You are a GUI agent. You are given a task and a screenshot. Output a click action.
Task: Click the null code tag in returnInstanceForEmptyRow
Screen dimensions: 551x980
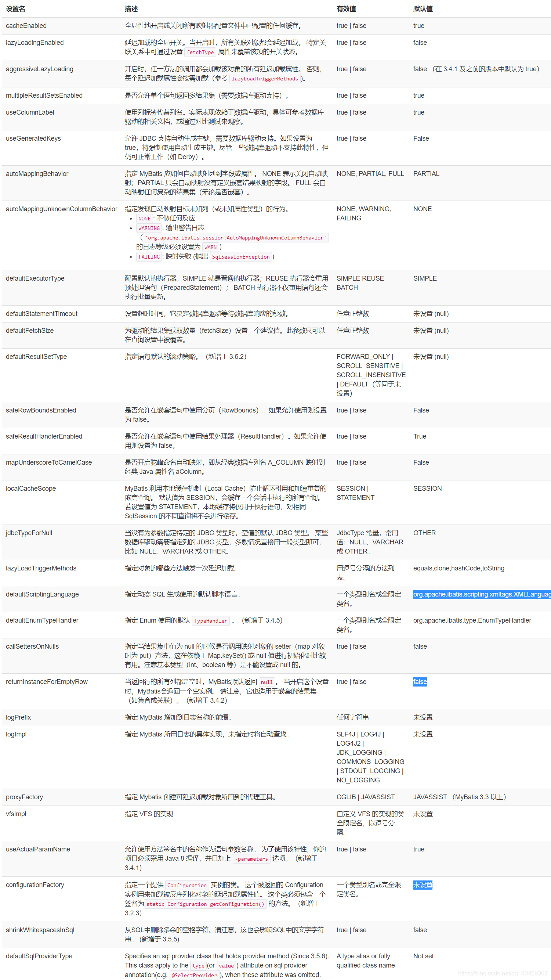click(267, 682)
